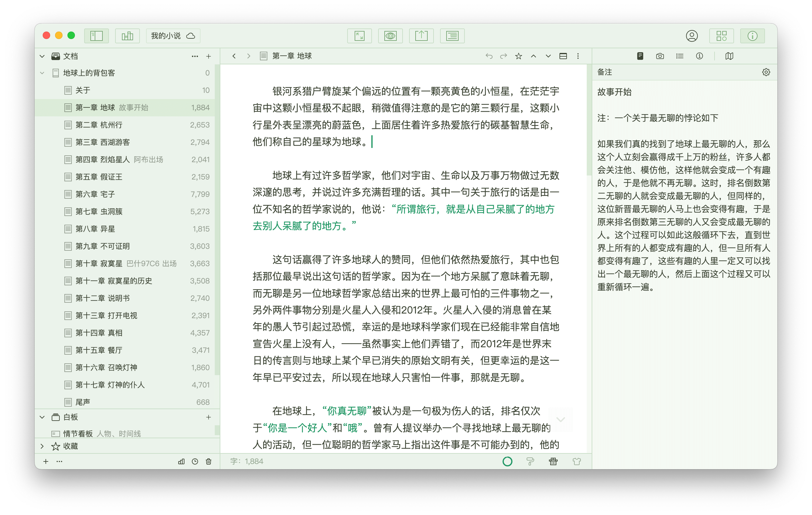Collapse the 白板 section
The image size is (812, 515).
coord(42,417)
